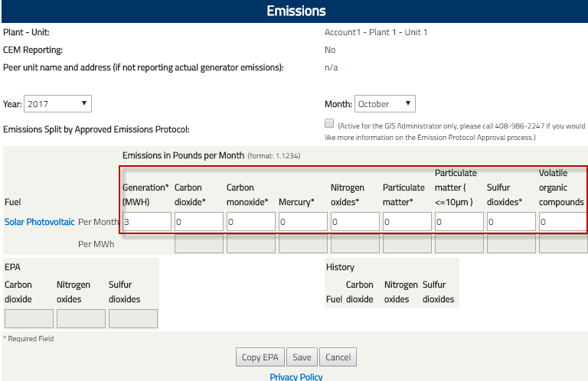
Task: Open the Privacy Policy link
Action: tap(296, 376)
